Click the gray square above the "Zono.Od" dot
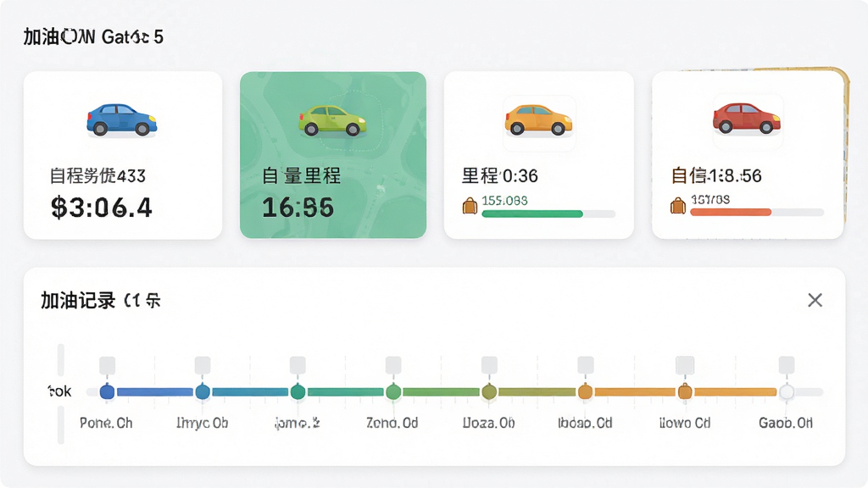 pyautogui.click(x=393, y=365)
